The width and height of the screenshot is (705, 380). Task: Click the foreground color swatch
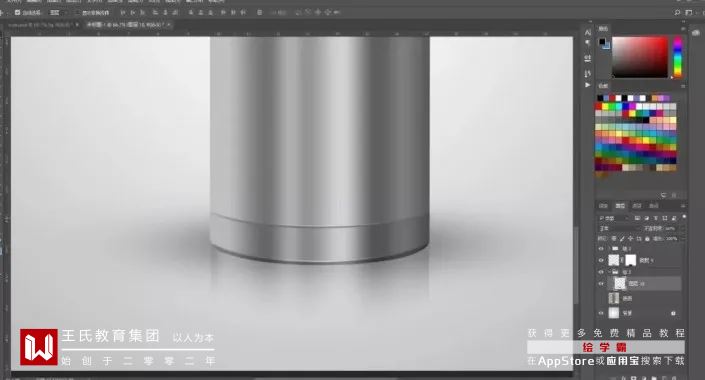pos(602,41)
